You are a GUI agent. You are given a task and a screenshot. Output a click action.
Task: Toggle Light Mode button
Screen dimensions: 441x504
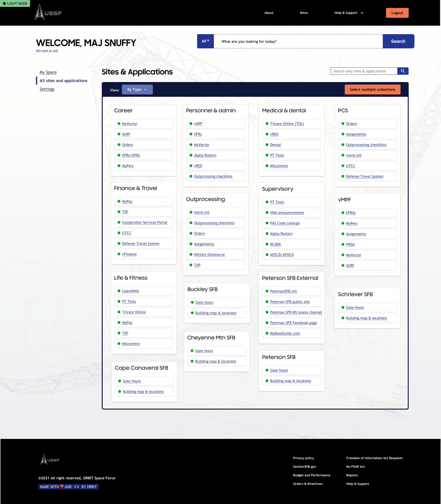(x=15, y=4)
